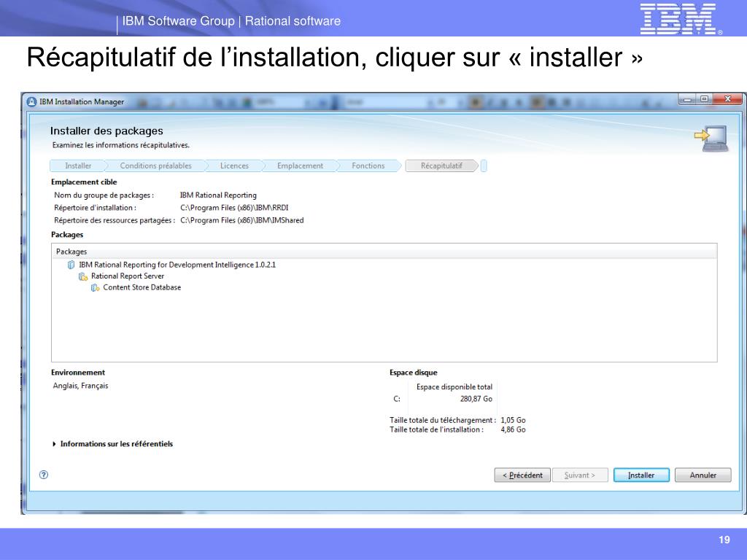Click the 1,05 Go download size value
The width and height of the screenshot is (747, 560).
point(513,420)
